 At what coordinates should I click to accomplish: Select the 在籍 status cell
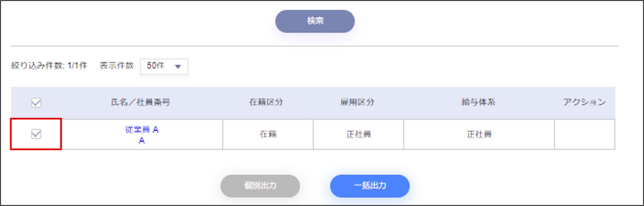pos(268,134)
